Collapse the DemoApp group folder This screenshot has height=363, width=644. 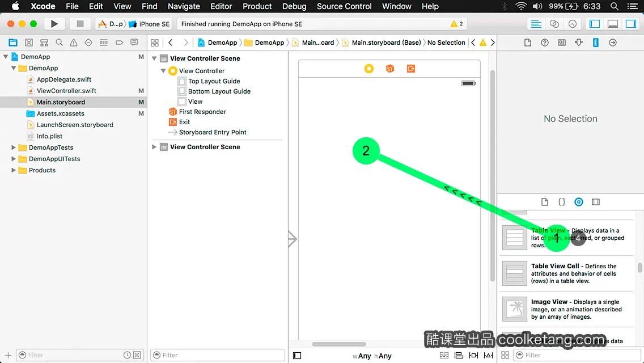click(14, 68)
